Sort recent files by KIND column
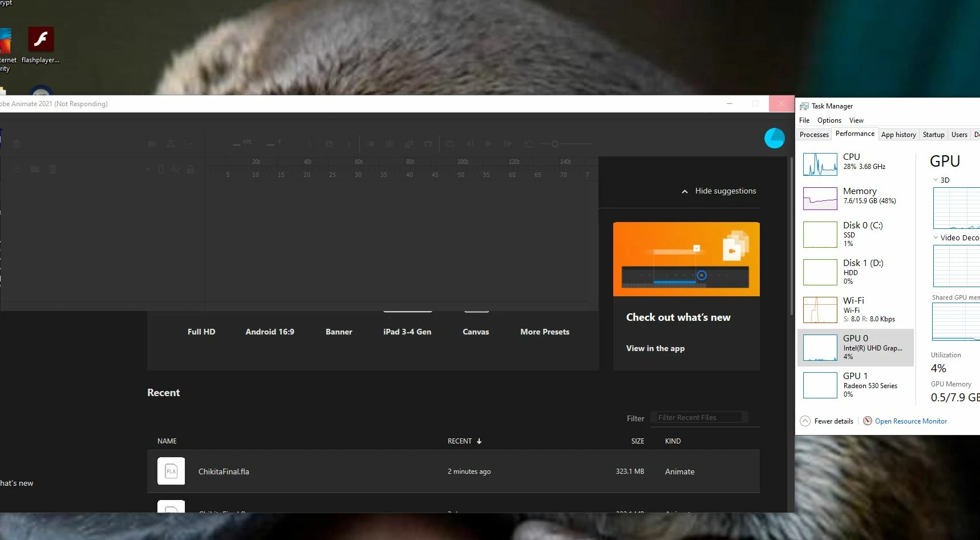This screenshot has width=980, height=540. point(673,441)
